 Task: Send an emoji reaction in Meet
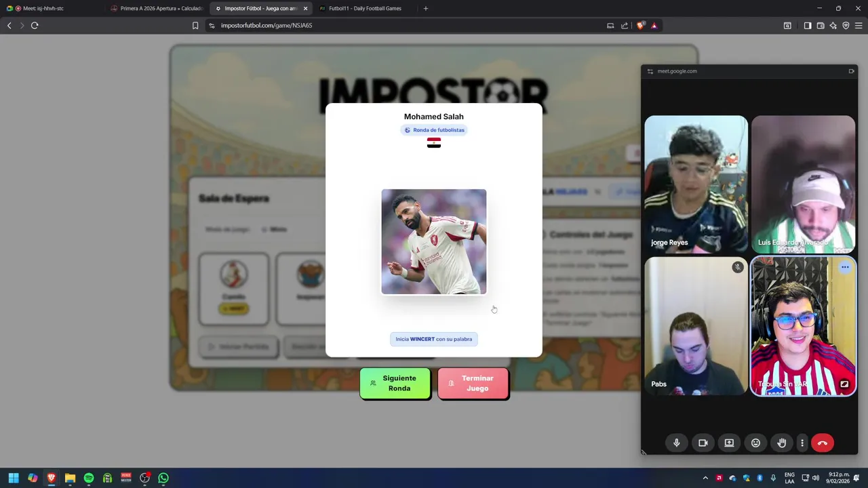point(755,443)
